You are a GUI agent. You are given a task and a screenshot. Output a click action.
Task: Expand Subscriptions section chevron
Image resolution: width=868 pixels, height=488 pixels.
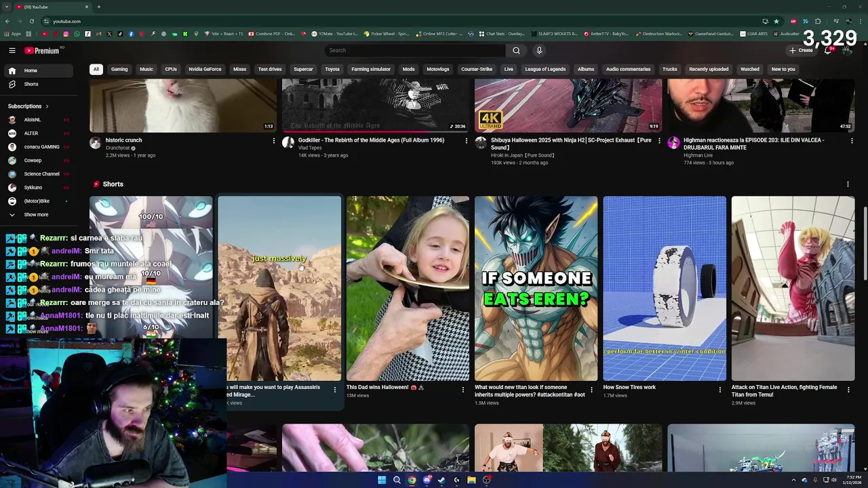coord(47,106)
